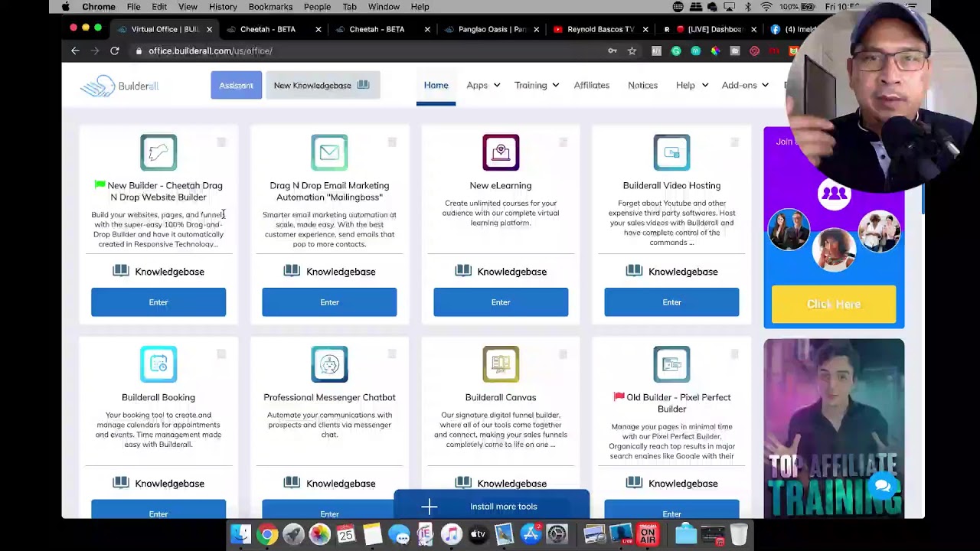The width and height of the screenshot is (980, 551).
Task: Open App Store in the dock
Action: coord(530,533)
